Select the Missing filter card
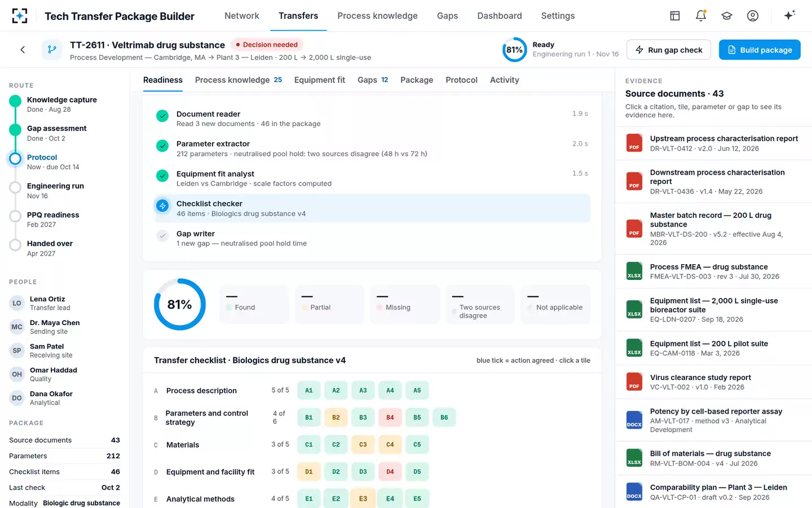This screenshot has height=508, width=812. pos(405,304)
